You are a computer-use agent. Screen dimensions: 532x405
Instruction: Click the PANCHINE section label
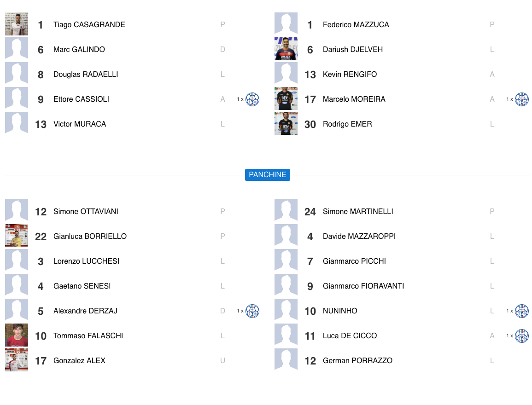(268, 175)
